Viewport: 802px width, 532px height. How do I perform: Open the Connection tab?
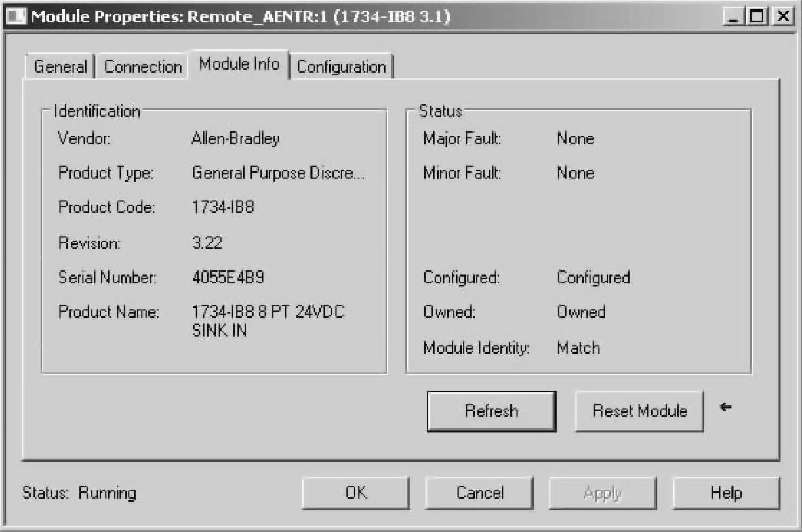142,66
